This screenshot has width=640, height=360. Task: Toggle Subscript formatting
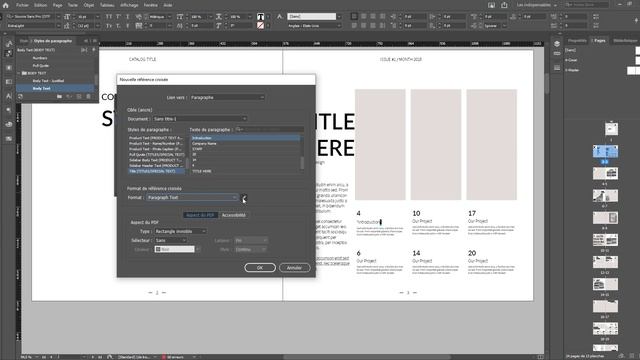pyautogui.click(x=118, y=26)
